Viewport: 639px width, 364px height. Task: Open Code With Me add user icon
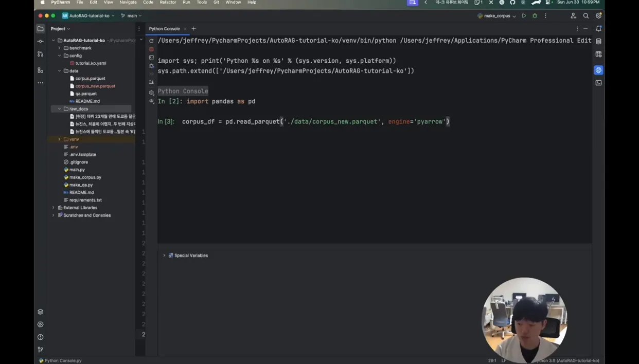click(x=573, y=16)
